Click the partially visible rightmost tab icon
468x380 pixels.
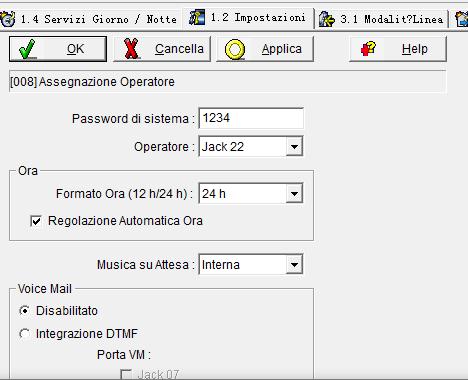click(x=462, y=19)
